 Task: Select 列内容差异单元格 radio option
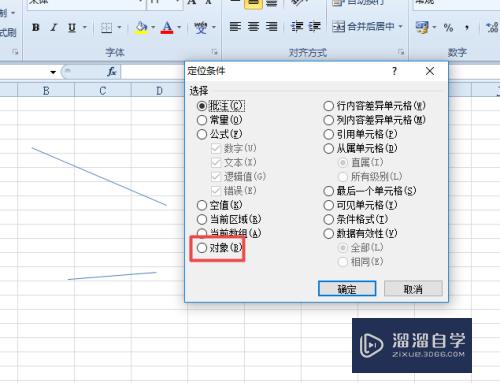(x=374, y=120)
